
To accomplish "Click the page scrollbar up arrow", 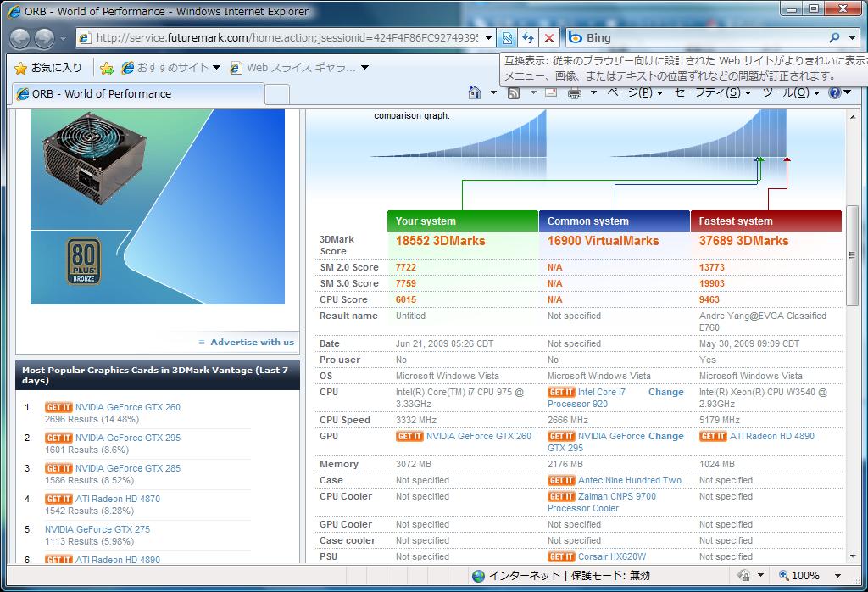I will tap(852, 117).
